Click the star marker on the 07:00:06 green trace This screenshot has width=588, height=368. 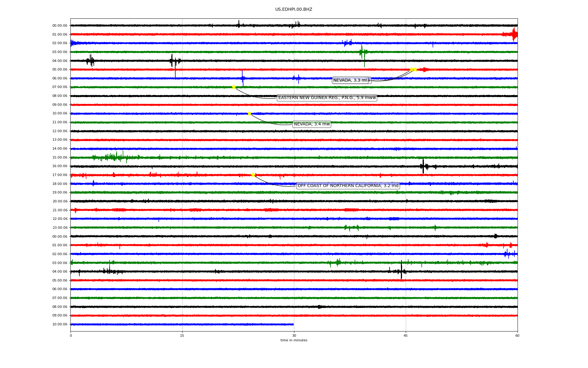coord(234,87)
